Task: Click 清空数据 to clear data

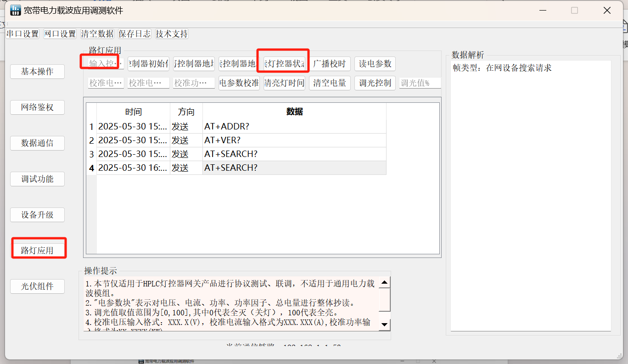Action: (97, 34)
